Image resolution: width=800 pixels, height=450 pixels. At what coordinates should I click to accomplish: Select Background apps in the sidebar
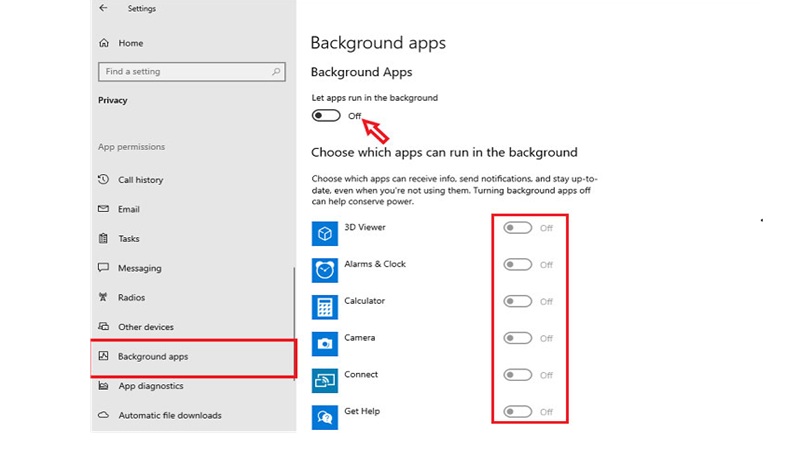(x=152, y=357)
